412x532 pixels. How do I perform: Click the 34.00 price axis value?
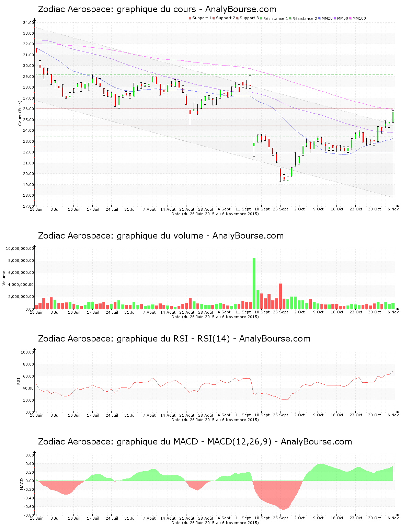tap(28, 23)
